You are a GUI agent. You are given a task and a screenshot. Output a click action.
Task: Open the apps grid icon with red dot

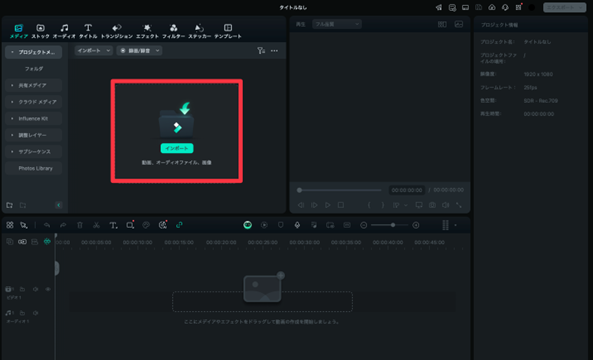(518, 7)
